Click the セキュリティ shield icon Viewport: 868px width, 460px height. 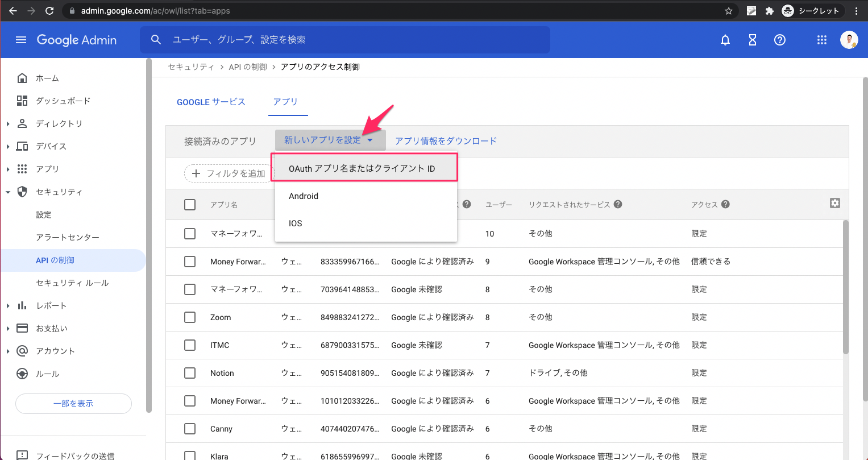point(22,192)
